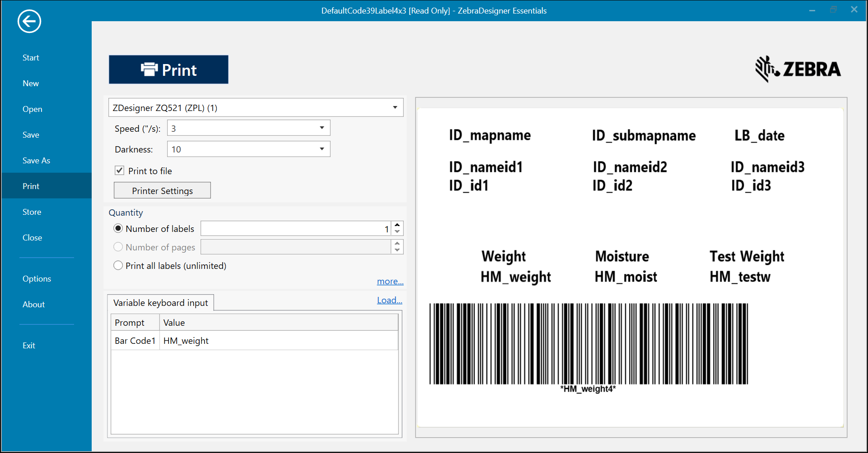The image size is (868, 453).
Task: Toggle the Print to file checkbox
Action: click(x=120, y=171)
